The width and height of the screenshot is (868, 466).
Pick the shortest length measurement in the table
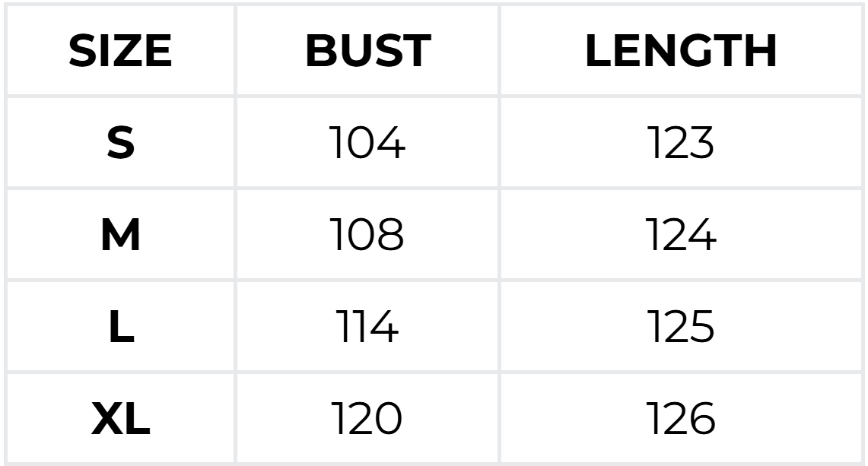click(681, 144)
